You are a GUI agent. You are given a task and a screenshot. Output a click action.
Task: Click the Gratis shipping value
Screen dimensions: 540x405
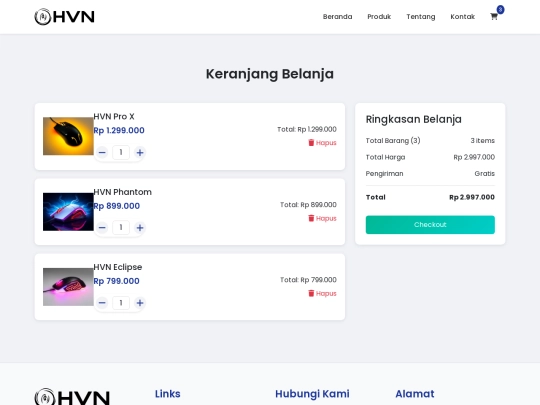[485, 174]
